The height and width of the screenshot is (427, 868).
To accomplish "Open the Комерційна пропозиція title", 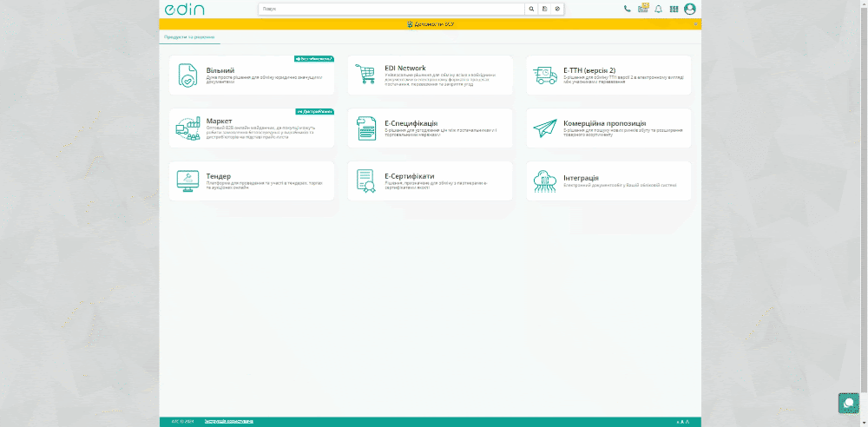I will [x=604, y=123].
